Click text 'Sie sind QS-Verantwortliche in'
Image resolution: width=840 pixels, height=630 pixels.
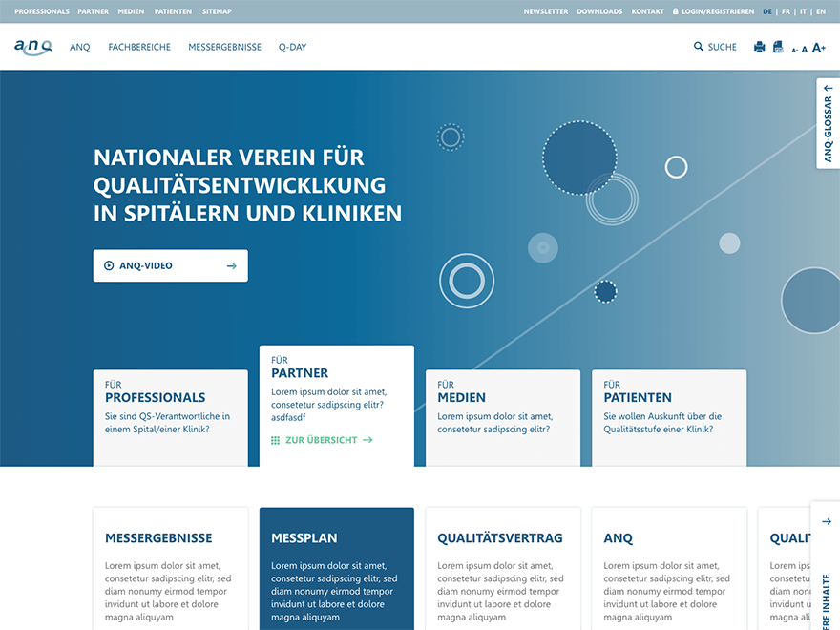click(167, 416)
